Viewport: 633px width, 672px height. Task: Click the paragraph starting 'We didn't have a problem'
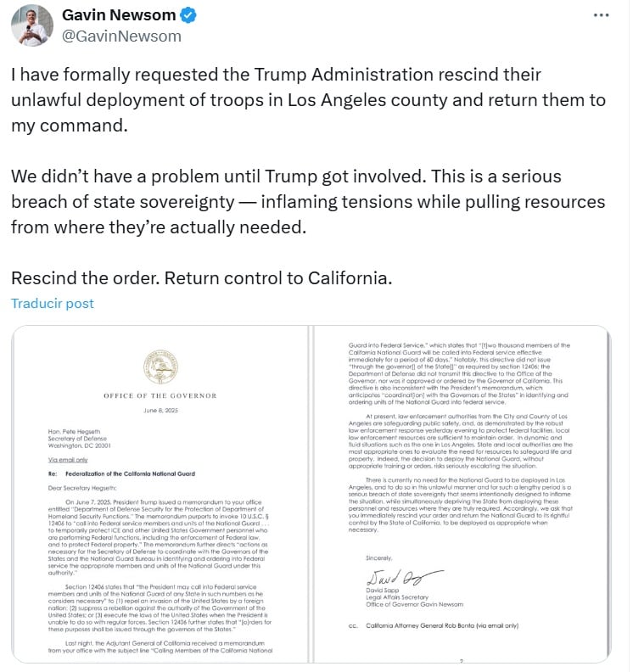(308, 202)
